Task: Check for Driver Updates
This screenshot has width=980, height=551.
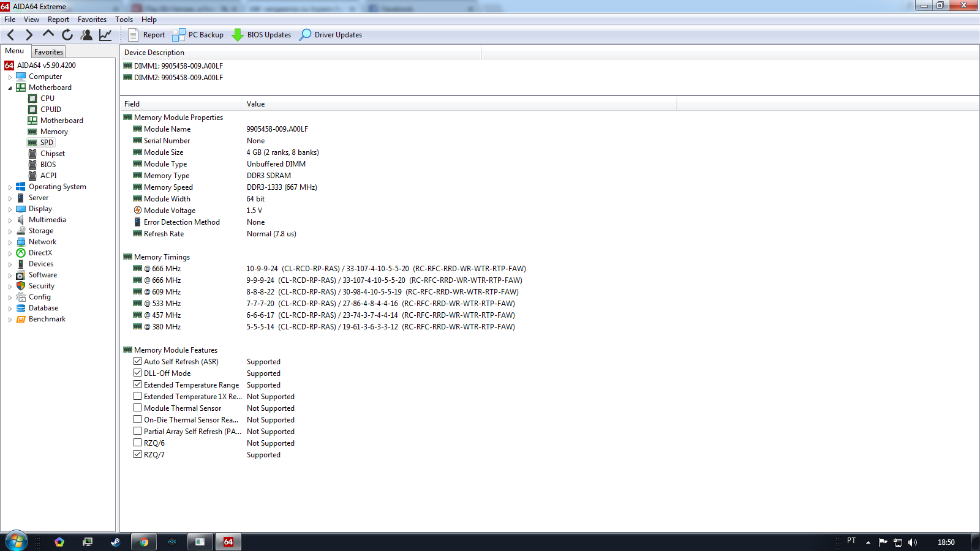Action: tap(331, 35)
